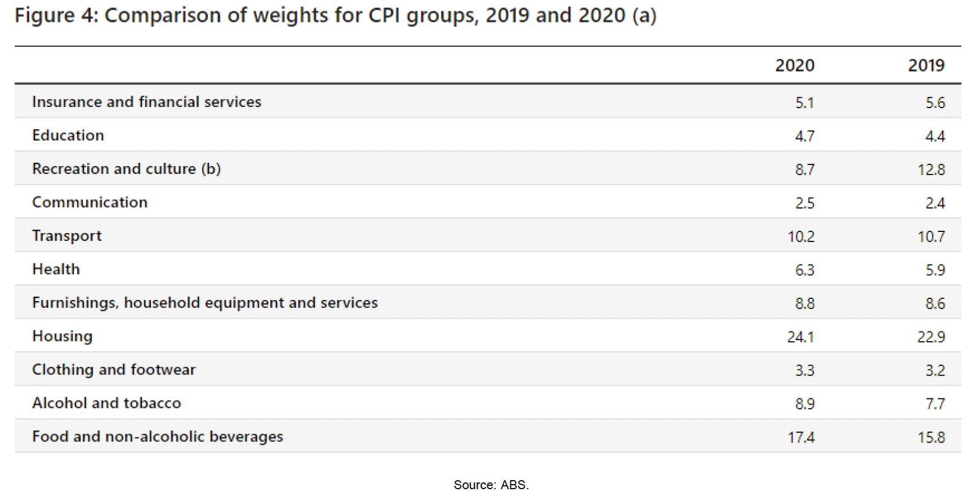Select the Education row label
The height and width of the screenshot is (501, 980).
tap(68, 136)
